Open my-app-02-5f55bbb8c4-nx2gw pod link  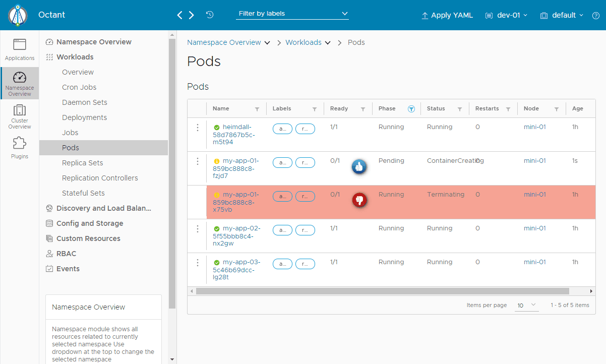[236, 236]
